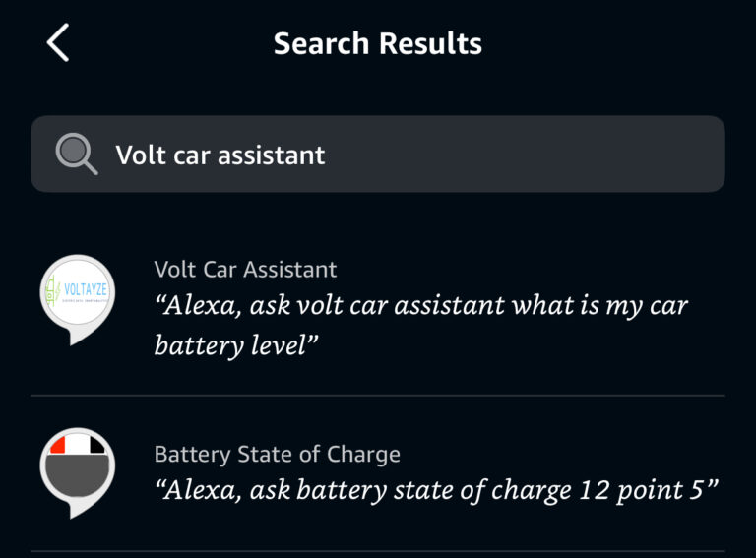Go back using the left arrow
Screen dimensions: 756x558
58,43
